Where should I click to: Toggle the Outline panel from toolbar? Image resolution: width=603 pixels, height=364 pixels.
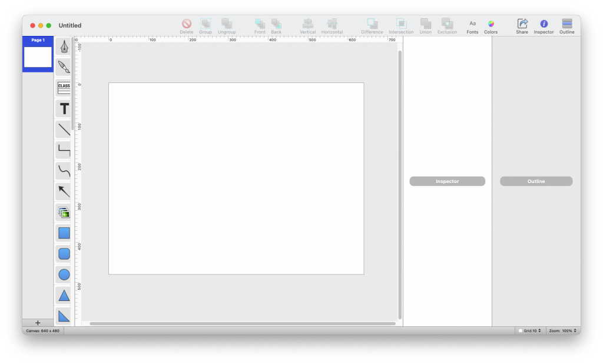click(x=567, y=27)
